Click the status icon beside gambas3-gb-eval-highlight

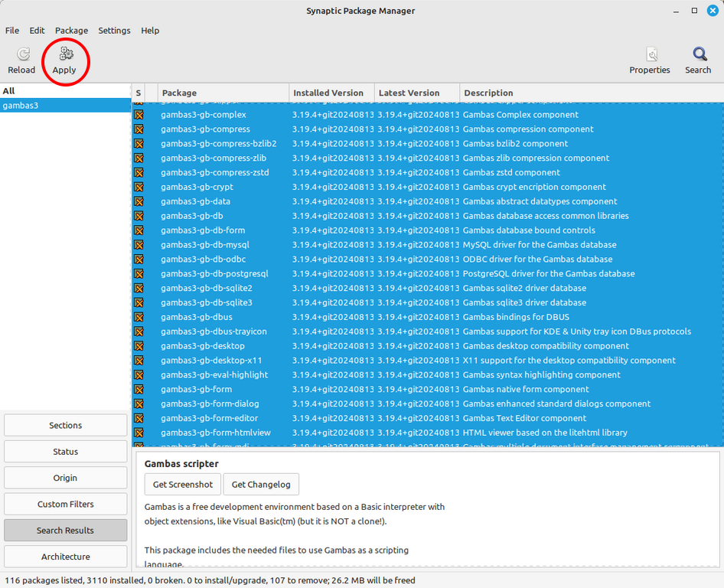pos(139,375)
